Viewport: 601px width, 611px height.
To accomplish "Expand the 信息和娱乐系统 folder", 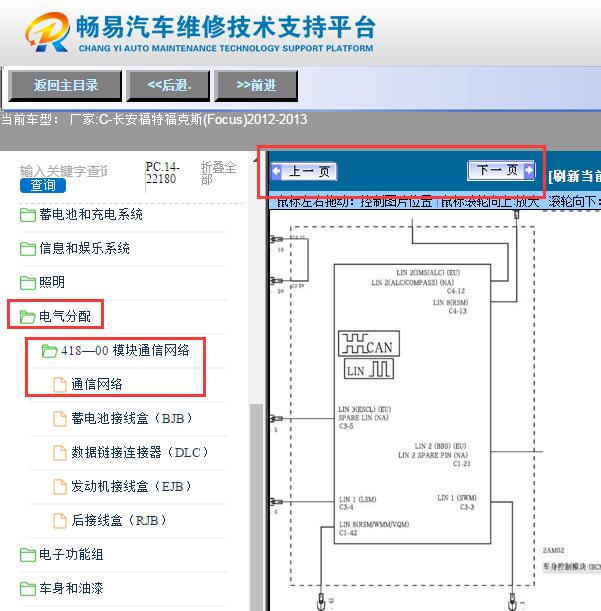I will coord(84,248).
